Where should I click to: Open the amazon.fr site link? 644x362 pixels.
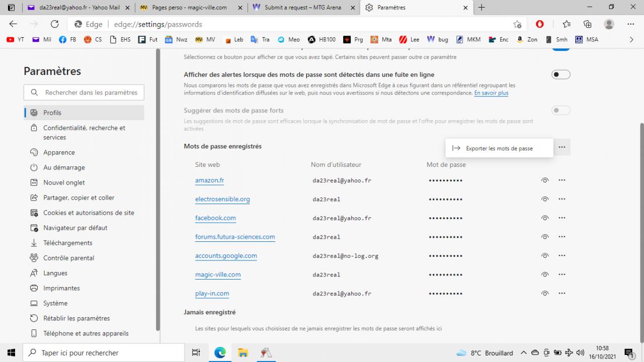point(209,180)
